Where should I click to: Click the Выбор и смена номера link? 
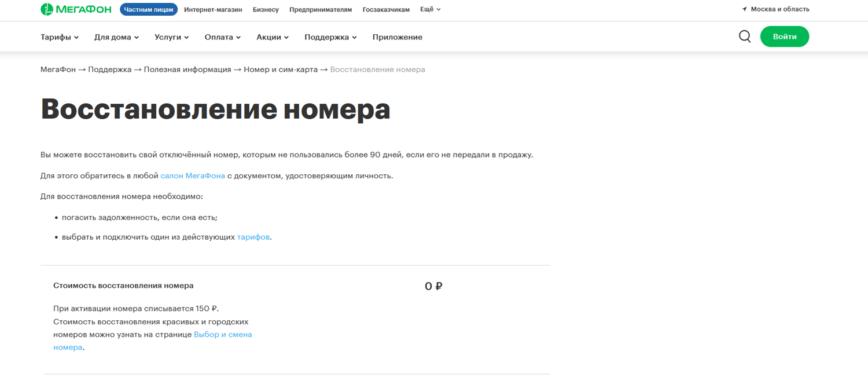click(x=223, y=334)
